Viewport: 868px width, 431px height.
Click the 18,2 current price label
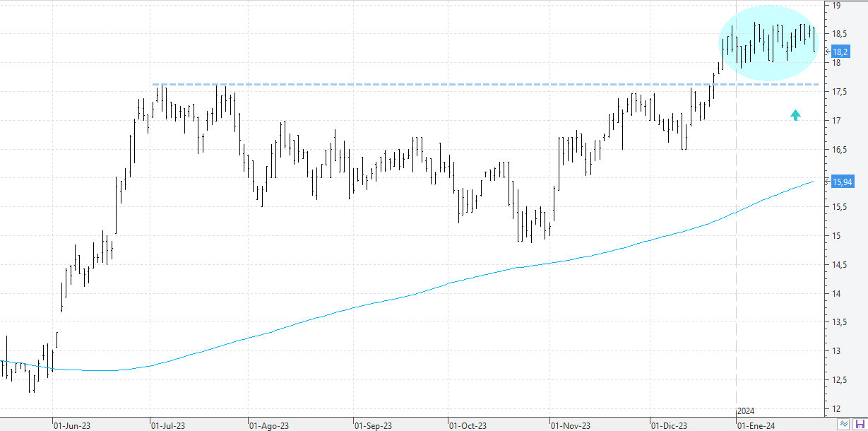coord(840,52)
